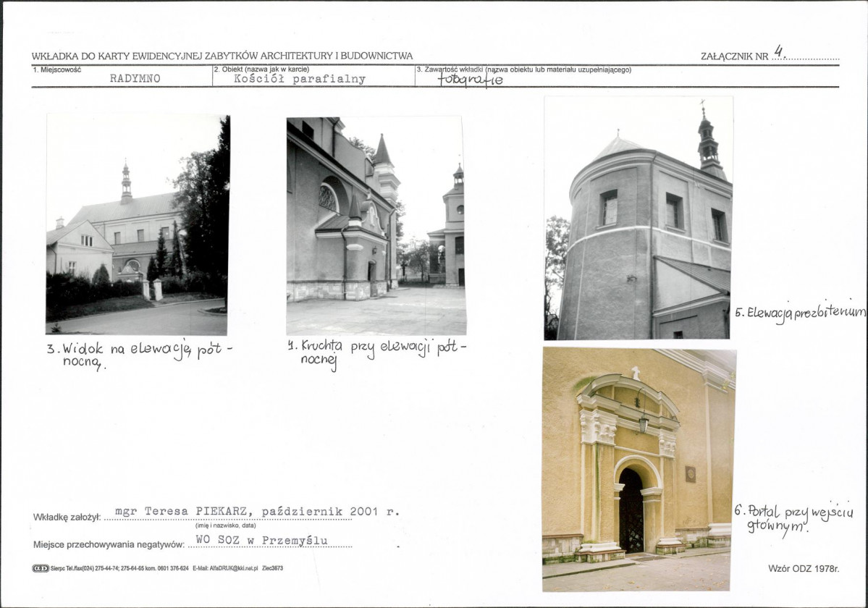Click the printer contact line with 'AlfaDRUK' email
Screen dimensions: 868x608
[167, 568]
